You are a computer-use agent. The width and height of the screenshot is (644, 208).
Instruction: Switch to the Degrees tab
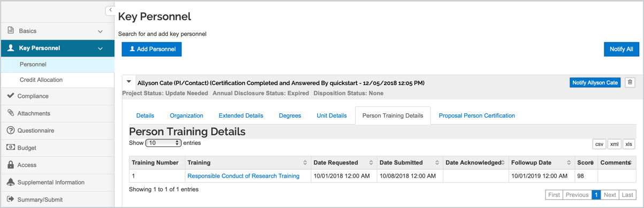tap(290, 115)
